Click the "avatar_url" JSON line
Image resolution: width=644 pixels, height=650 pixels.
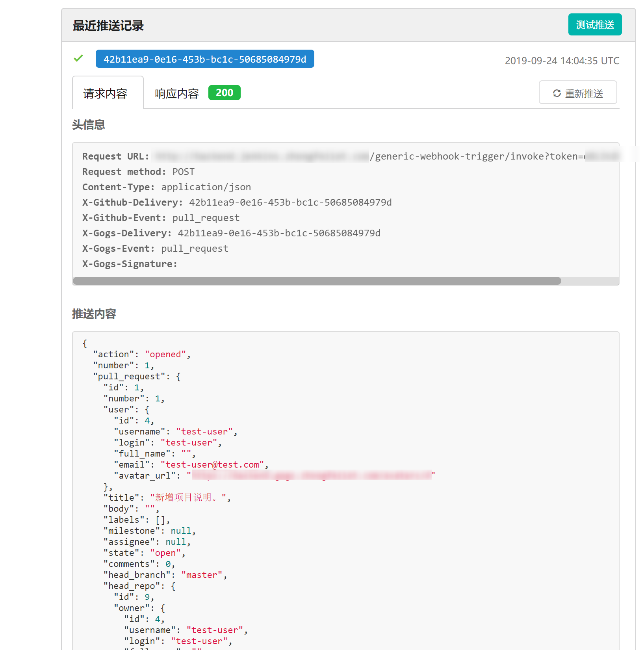pyautogui.click(x=275, y=476)
